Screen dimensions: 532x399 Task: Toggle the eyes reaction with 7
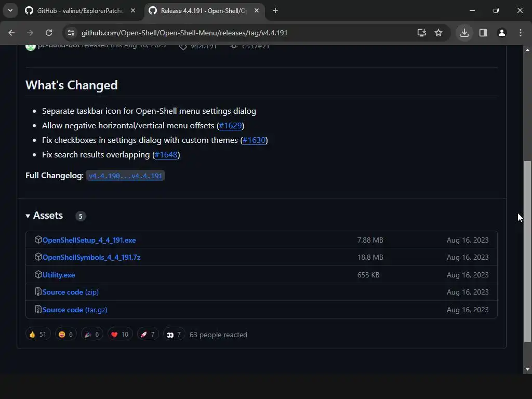[174, 335]
